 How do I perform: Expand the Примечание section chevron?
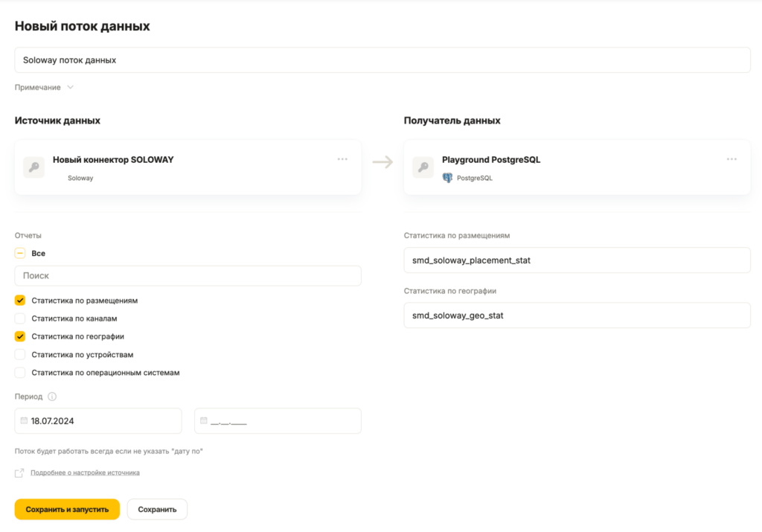tap(71, 88)
